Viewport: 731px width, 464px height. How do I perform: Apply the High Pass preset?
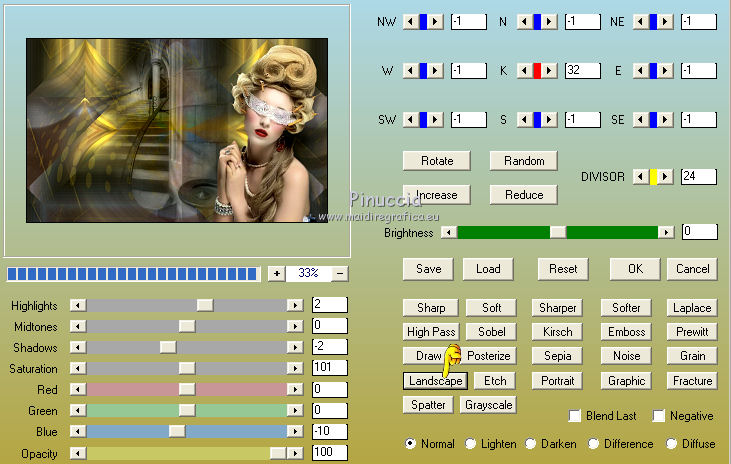(431, 332)
